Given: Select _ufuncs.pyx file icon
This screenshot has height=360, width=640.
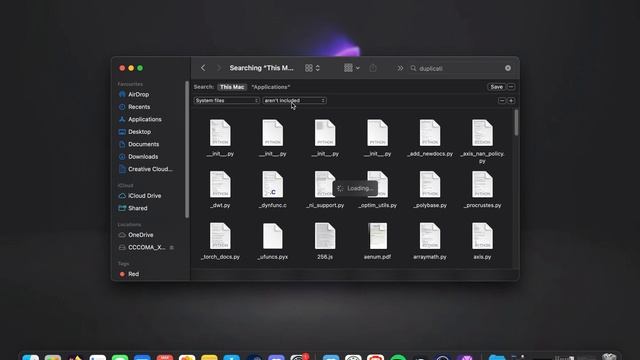Looking at the screenshot, I should [x=273, y=236].
